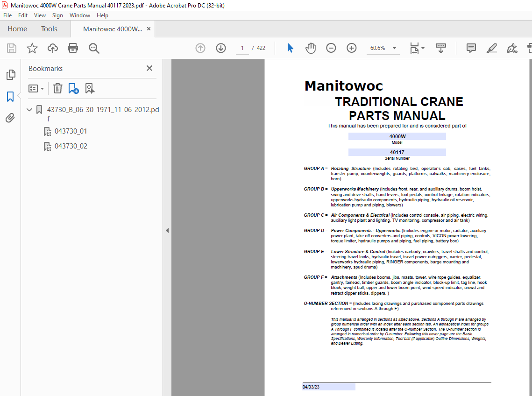Click the 04/03/23 date field
Image resolution: width=532 pixels, height=396 pixels.
point(328,387)
